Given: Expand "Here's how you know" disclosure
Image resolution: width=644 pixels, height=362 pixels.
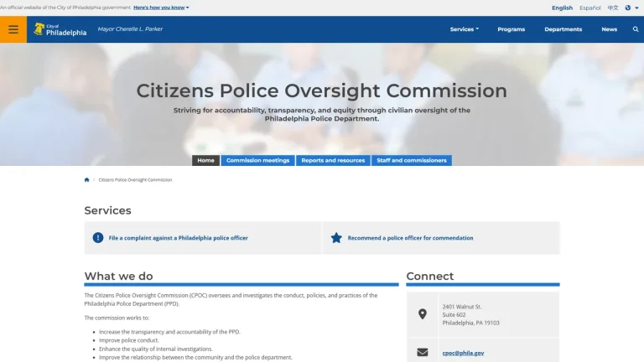Looking at the screenshot, I should tap(161, 8).
